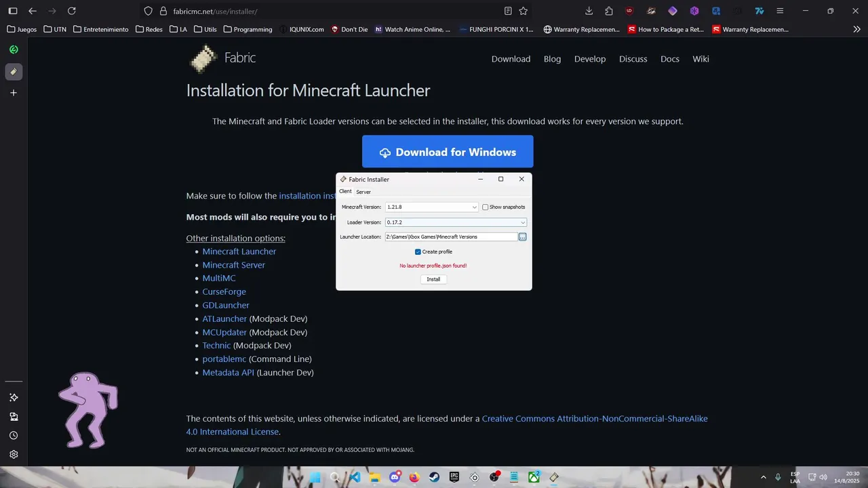The image size is (868, 488).
Task: Show hidden system tray icons
Action: click(763, 477)
